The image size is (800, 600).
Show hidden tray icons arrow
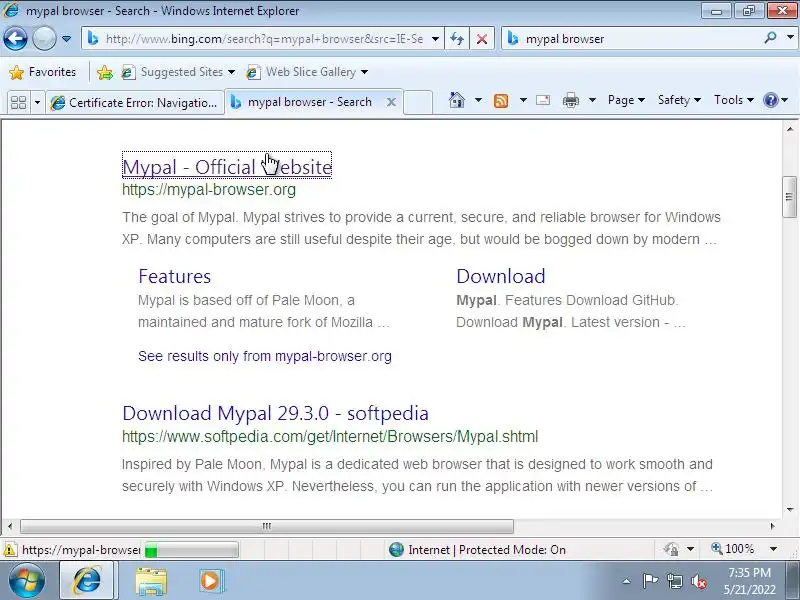(626, 581)
